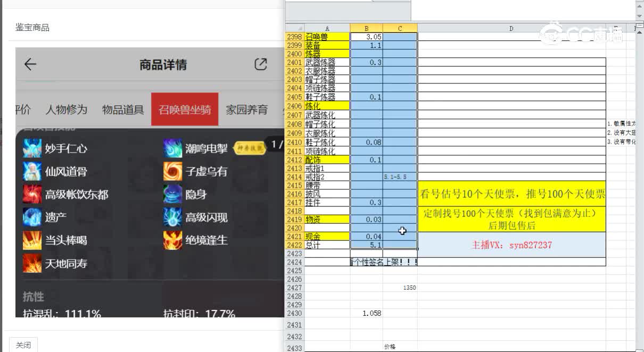The height and width of the screenshot is (352, 644).
Task: Select the 仙风道骨 skill icon
Action: (32, 171)
